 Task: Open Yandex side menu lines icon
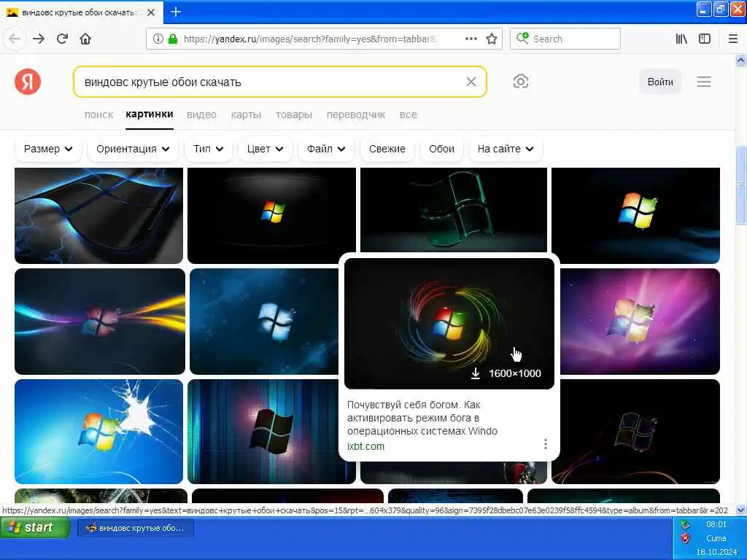(704, 82)
